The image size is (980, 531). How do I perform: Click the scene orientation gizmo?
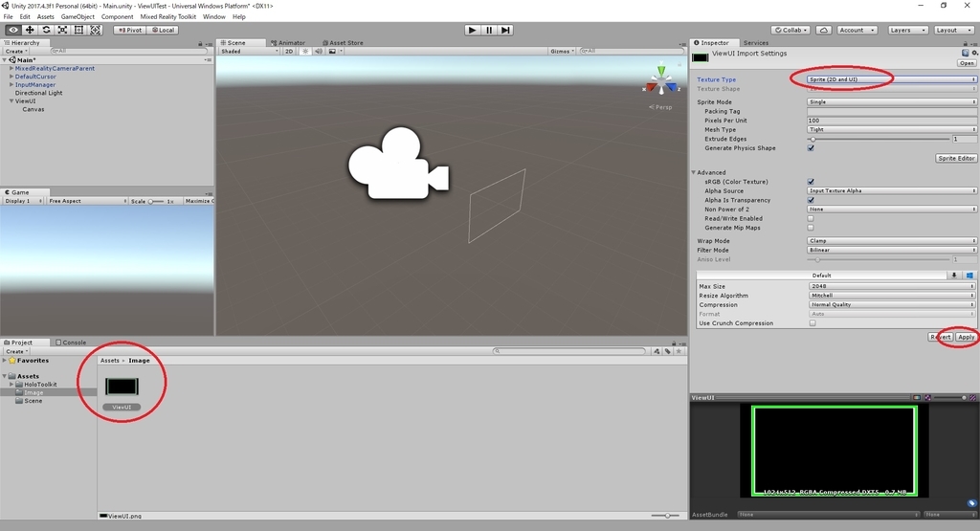coord(661,80)
